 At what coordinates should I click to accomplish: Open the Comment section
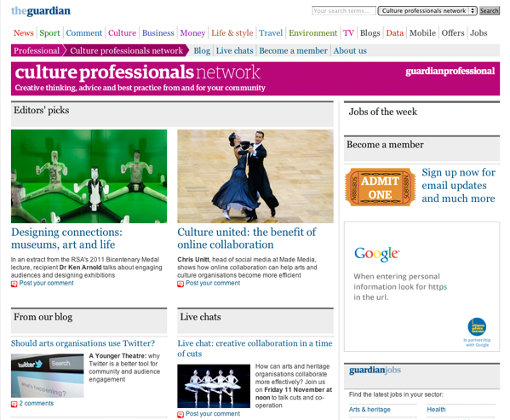(x=84, y=33)
